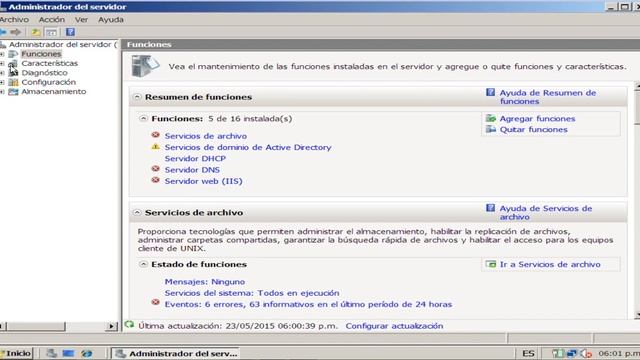Collapse the Estado de funciones subsection
Screen dimensions: 640x360
143,264
